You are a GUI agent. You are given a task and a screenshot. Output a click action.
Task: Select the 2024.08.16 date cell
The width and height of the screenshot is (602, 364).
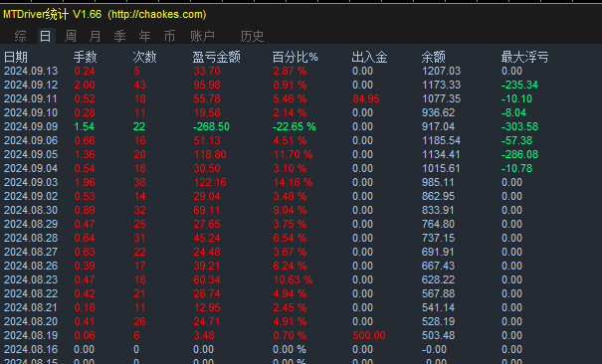click(x=31, y=349)
